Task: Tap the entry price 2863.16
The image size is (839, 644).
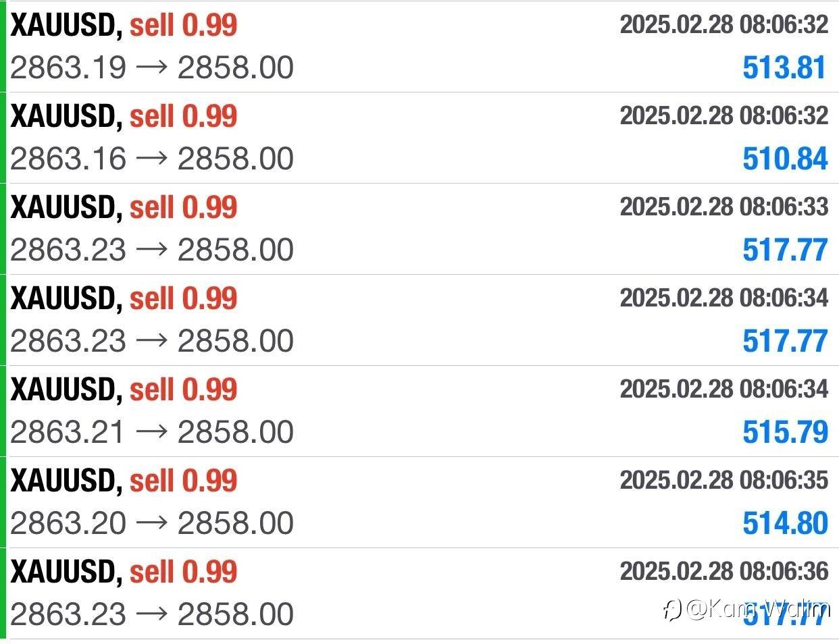Action: pos(68,159)
